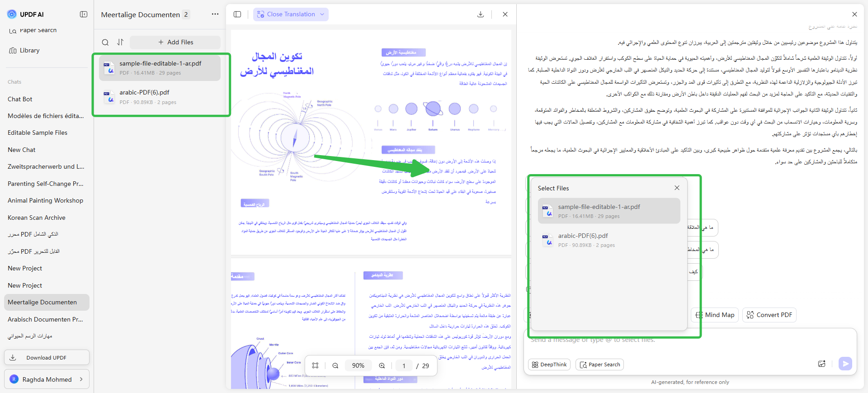Open Korean Scan Archive chat
The width and height of the screenshot is (868, 393).
tap(37, 218)
